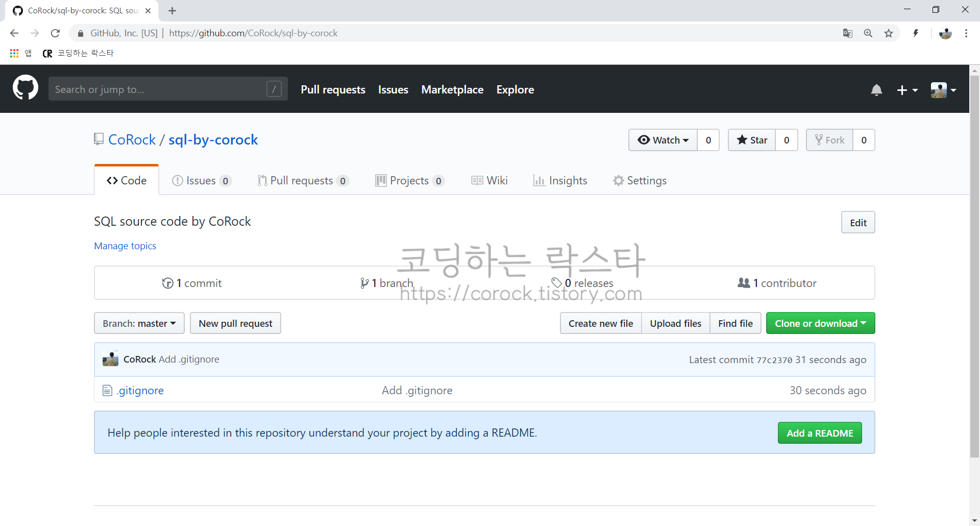Click Create new file
This screenshot has height=526, width=980.
[x=601, y=323]
